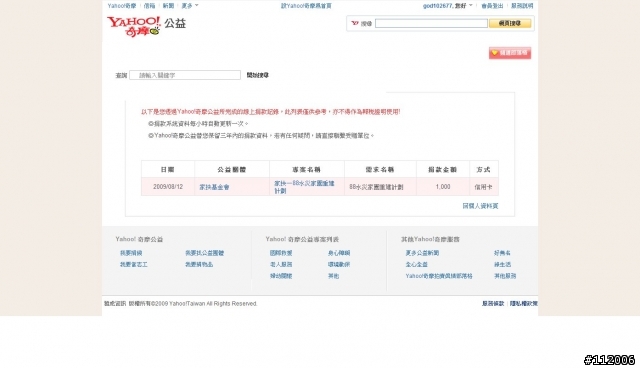Open the 我要捐款 footer link

click(x=131, y=253)
